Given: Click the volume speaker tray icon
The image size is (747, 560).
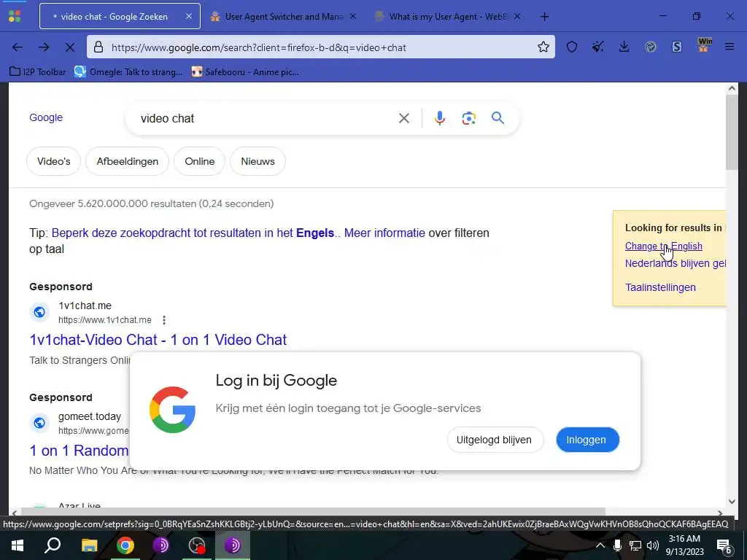Looking at the screenshot, I should coord(653,545).
